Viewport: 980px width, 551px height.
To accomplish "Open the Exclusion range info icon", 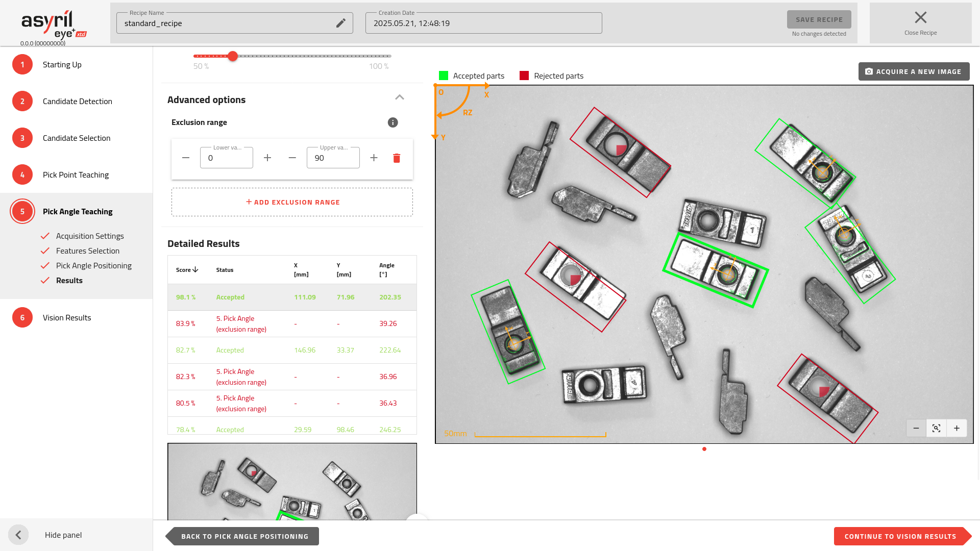I will [x=393, y=122].
